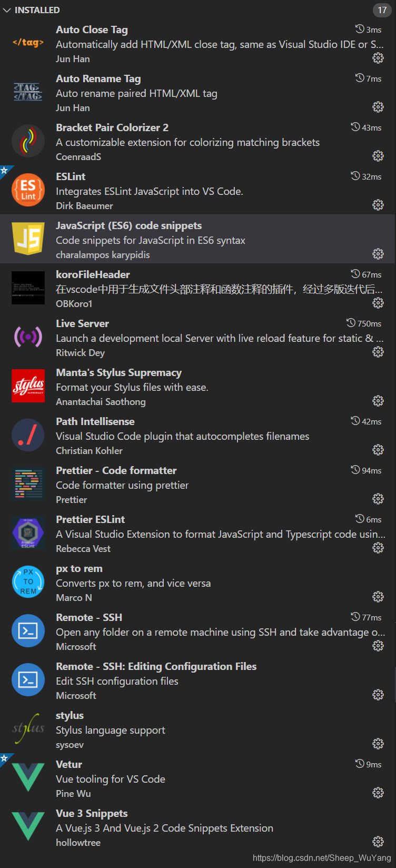Viewport: 396px width, 868px height.
Task: Click publisher name Rebecca Vest
Action: (83, 549)
